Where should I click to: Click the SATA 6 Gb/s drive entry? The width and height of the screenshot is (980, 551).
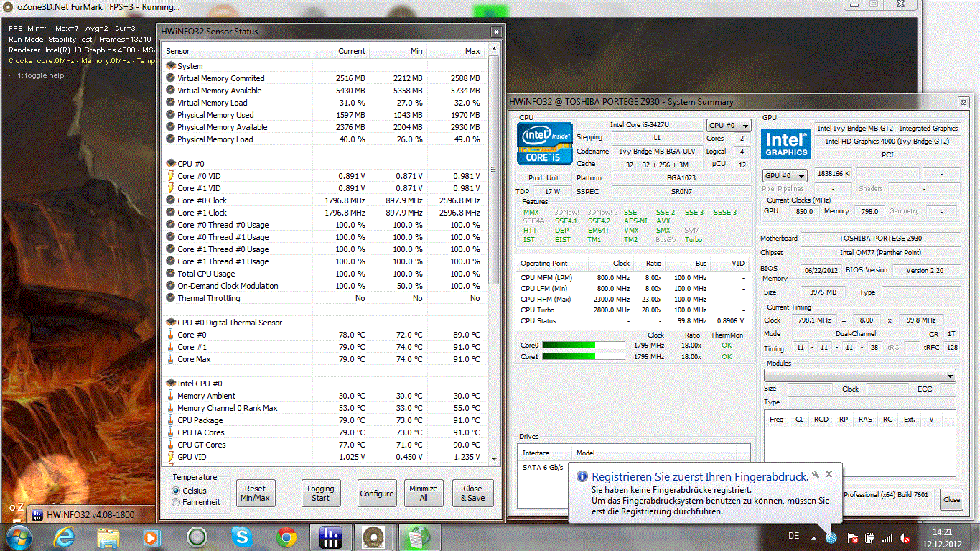tap(543, 468)
